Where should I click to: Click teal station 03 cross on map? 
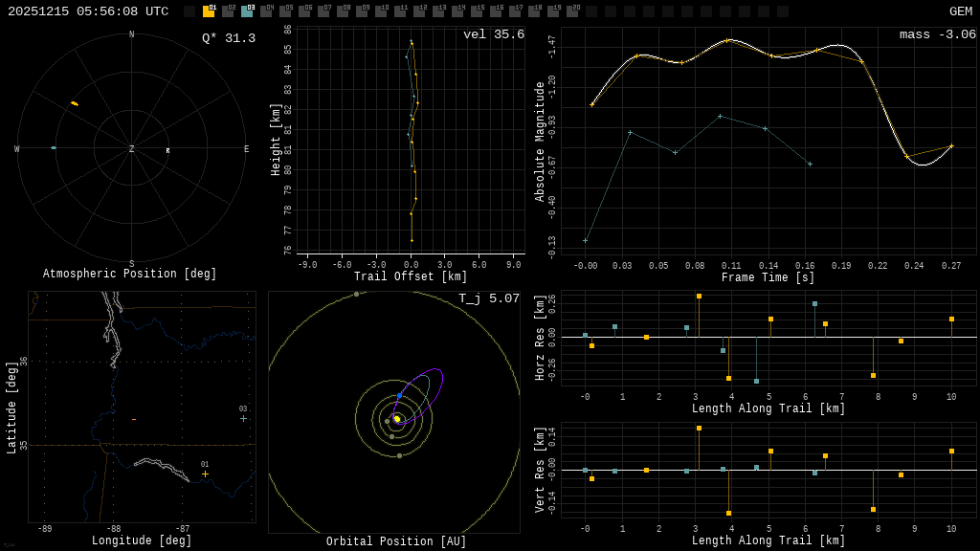tap(243, 419)
